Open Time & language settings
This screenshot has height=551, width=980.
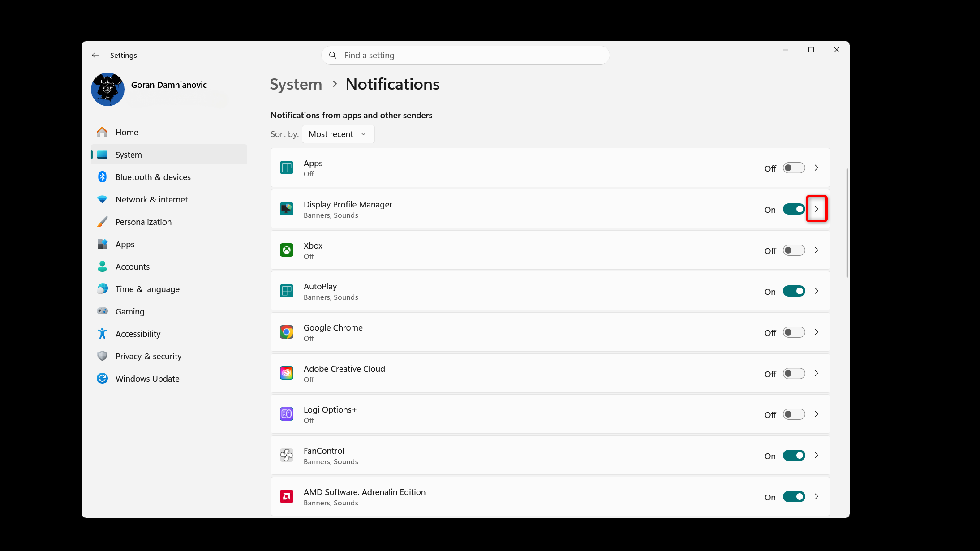coord(169,289)
